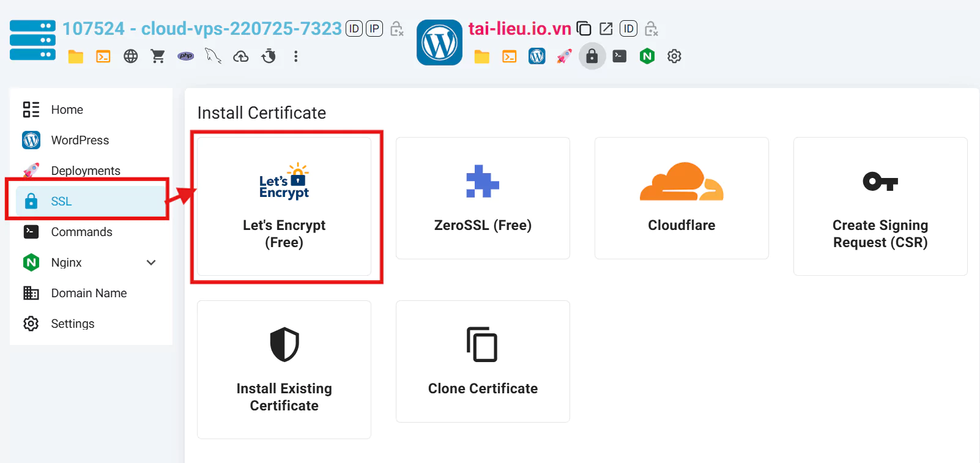The height and width of the screenshot is (463, 980).
Task: Select the Cloudflare certificate option
Action: tap(681, 198)
